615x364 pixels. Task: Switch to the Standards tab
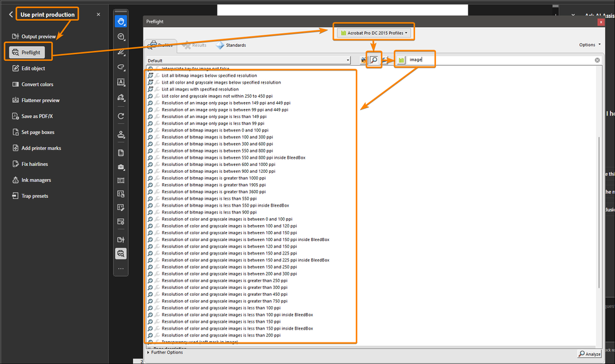pos(231,45)
